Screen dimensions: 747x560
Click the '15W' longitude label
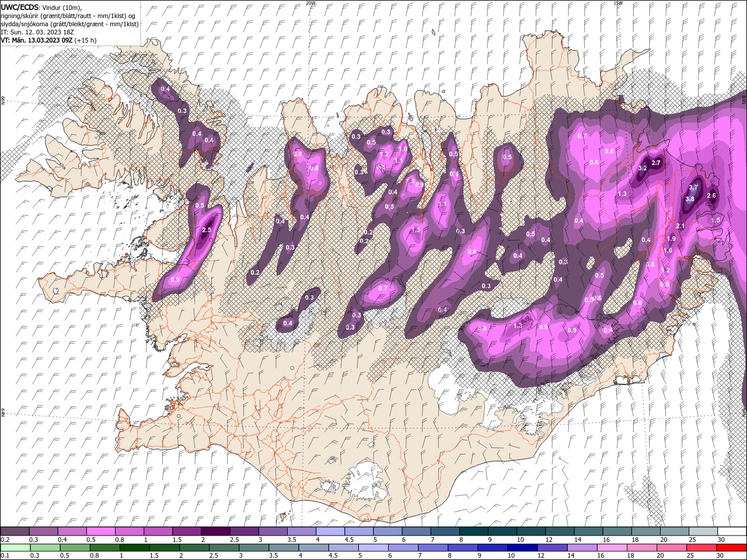[618, 3]
